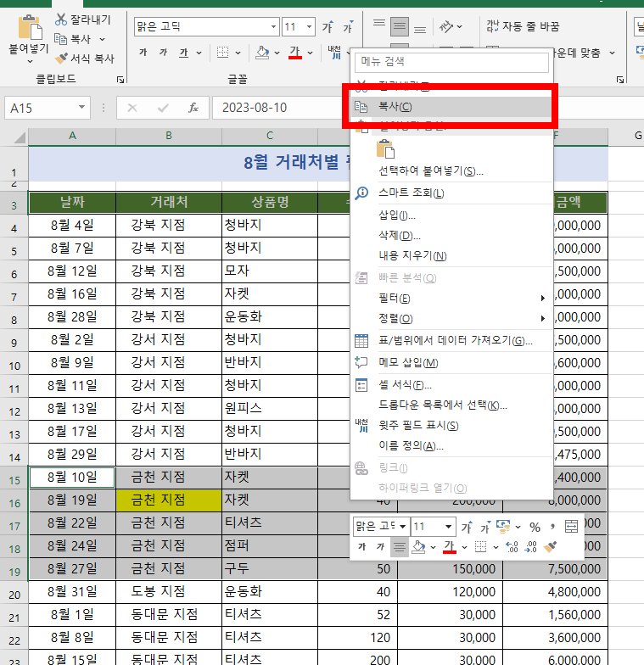Viewport: 644px width, 665px height.
Task: Toggle center alignment in the mini toolbar
Action: pos(399,546)
